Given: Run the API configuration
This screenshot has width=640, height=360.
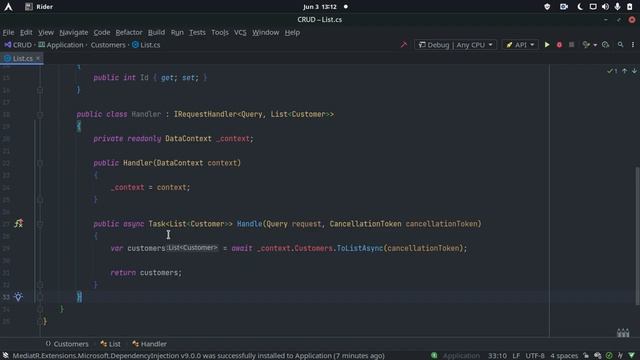Looking at the screenshot, I should tap(547, 44).
